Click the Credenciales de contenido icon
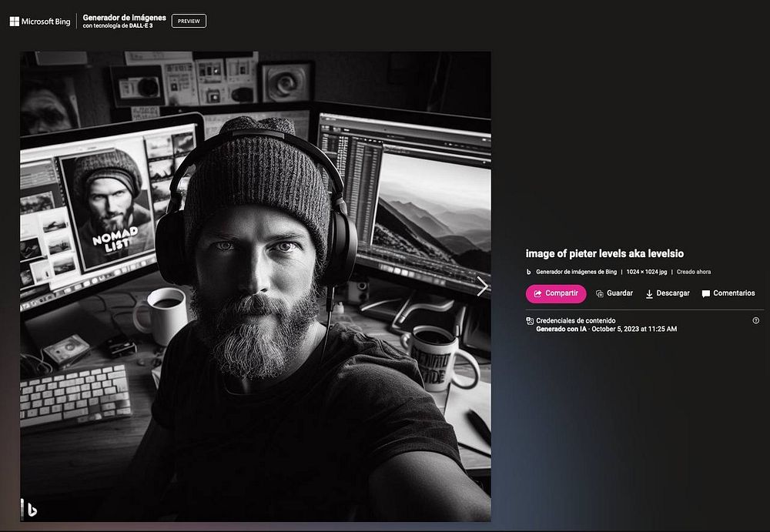770x532 pixels. 530,321
